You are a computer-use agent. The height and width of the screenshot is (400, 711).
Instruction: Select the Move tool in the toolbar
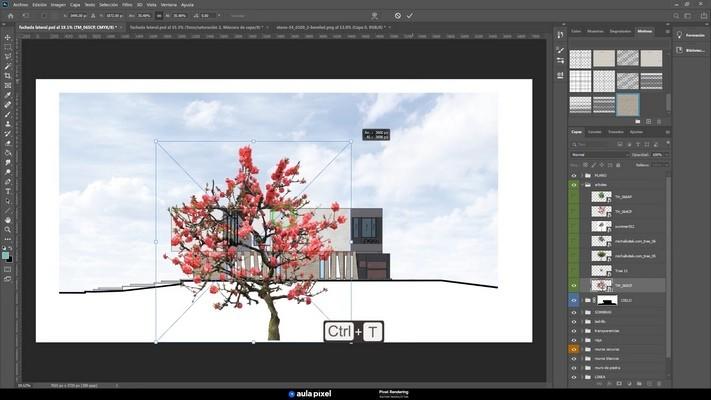click(x=8, y=38)
